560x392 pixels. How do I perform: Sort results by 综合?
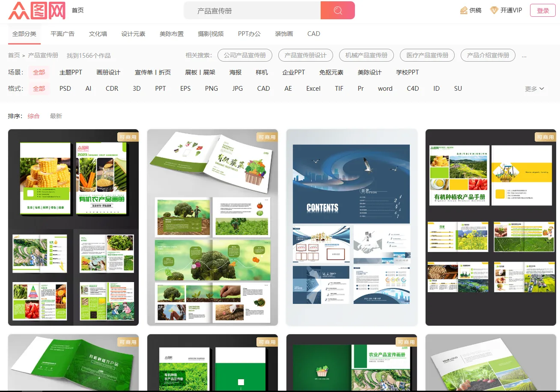(x=34, y=116)
